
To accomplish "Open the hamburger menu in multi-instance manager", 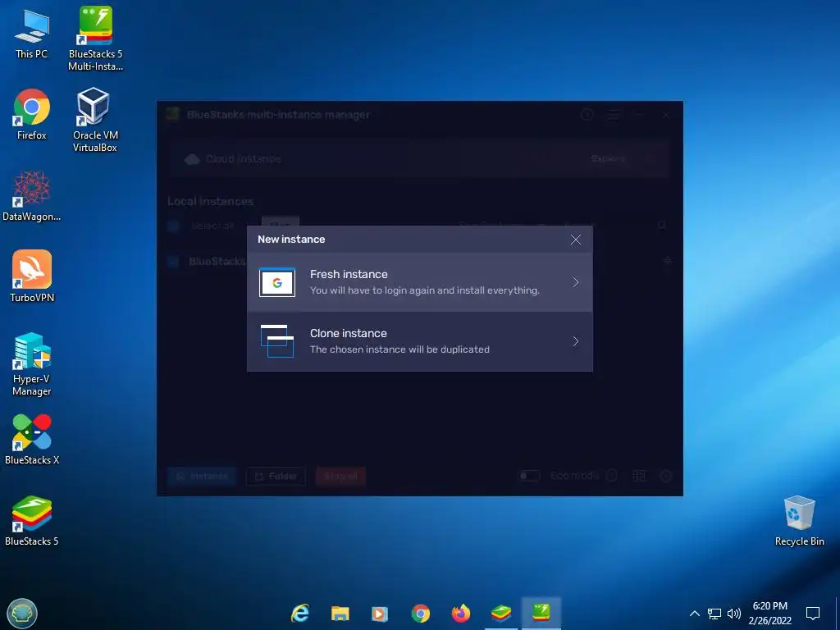I will click(x=614, y=115).
